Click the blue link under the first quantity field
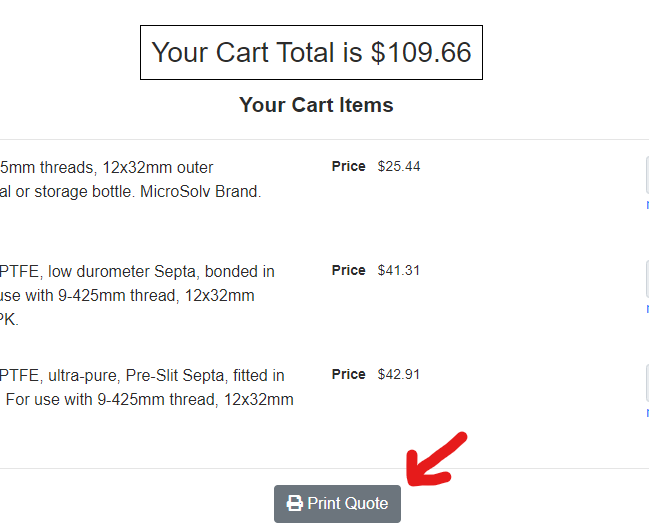The width and height of the screenshot is (649, 527). click(646, 205)
